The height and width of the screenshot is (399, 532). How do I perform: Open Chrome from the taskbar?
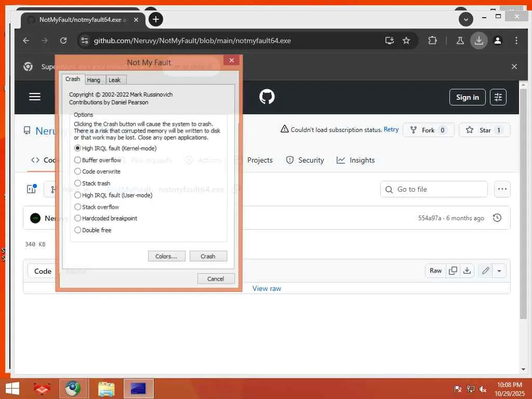[x=73, y=389]
